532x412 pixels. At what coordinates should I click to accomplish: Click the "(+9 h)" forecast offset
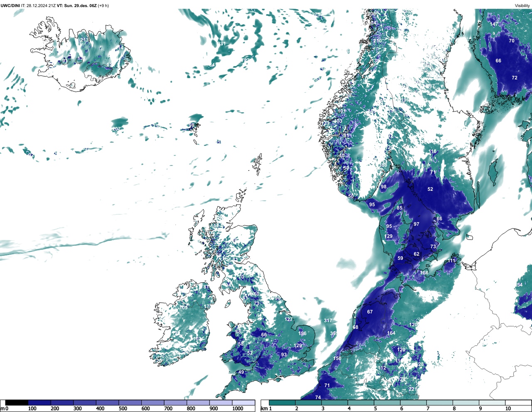103,5
